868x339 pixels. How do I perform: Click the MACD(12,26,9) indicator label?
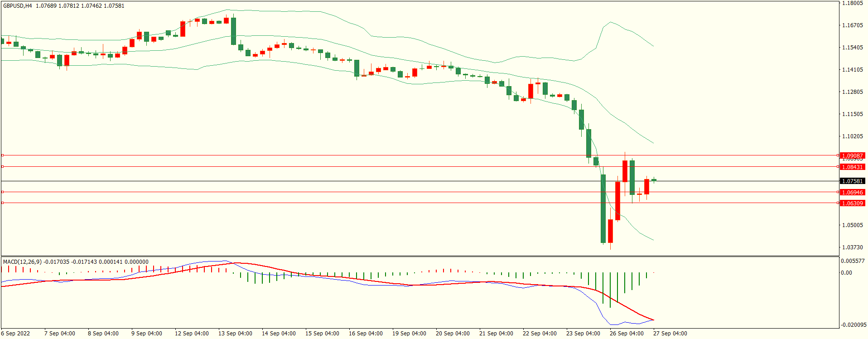22,262
